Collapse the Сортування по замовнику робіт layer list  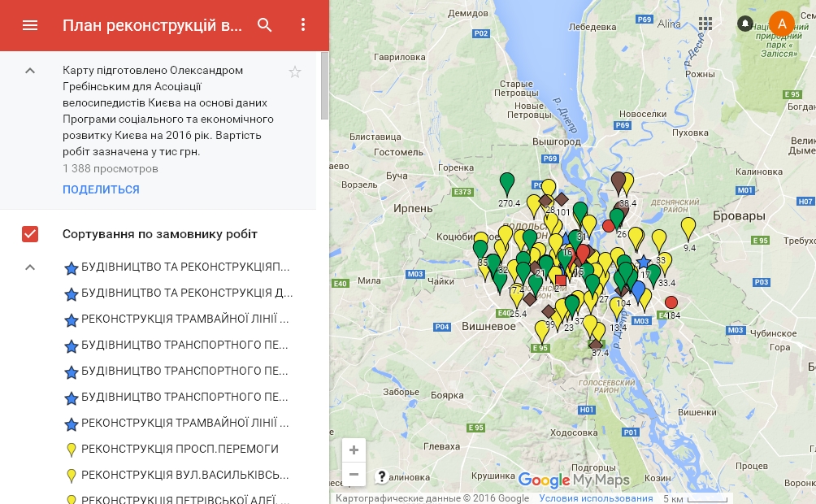tap(30, 266)
